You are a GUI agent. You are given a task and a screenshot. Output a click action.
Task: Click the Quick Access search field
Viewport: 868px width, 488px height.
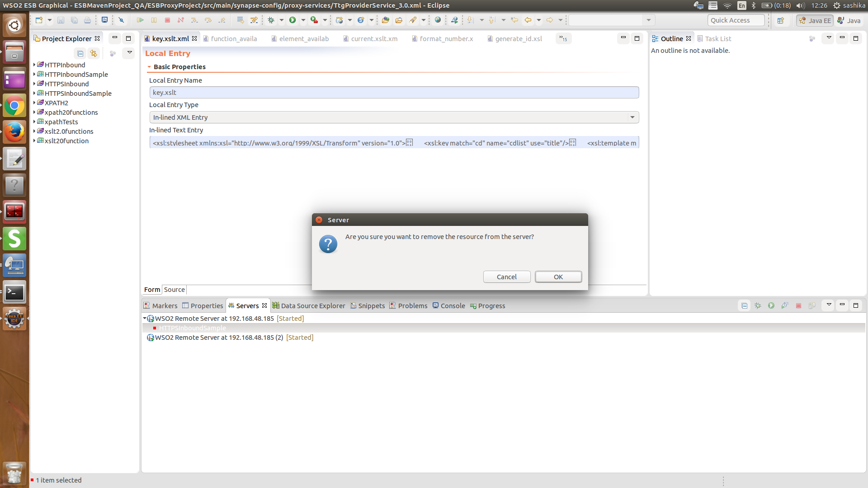(736, 20)
